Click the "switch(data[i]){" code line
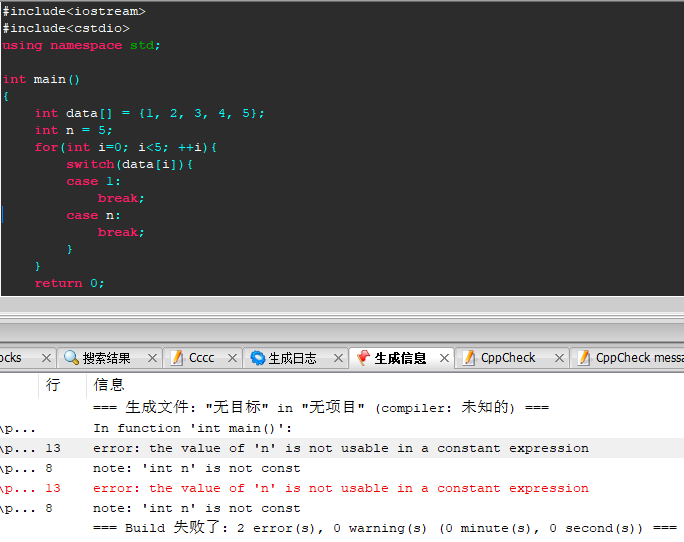This screenshot has width=684, height=542. [x=130, y=164]
